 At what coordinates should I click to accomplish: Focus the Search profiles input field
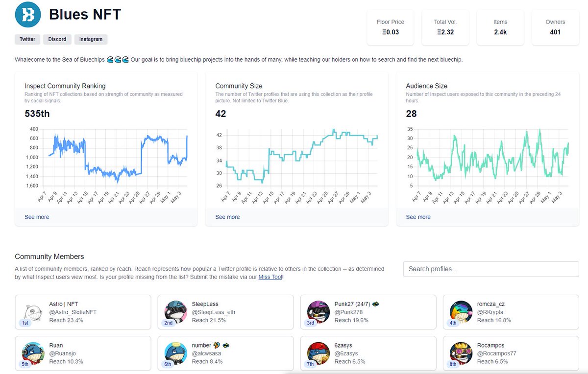click(491, 269)
